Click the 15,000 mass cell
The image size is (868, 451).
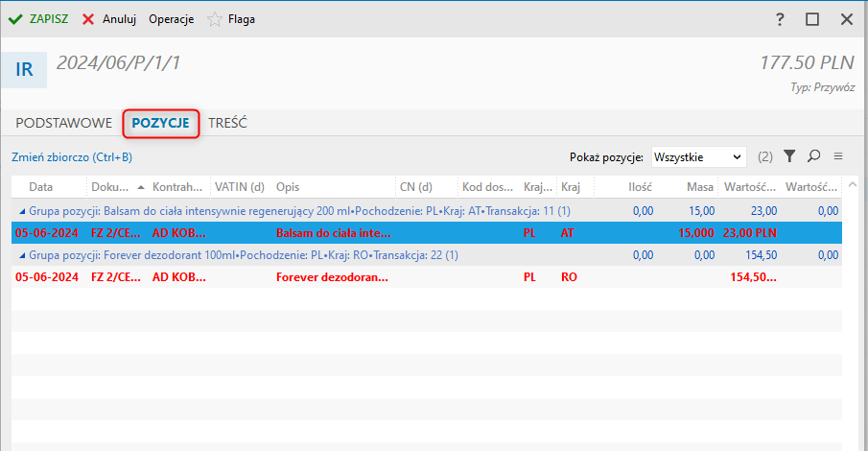pos(696,233)
